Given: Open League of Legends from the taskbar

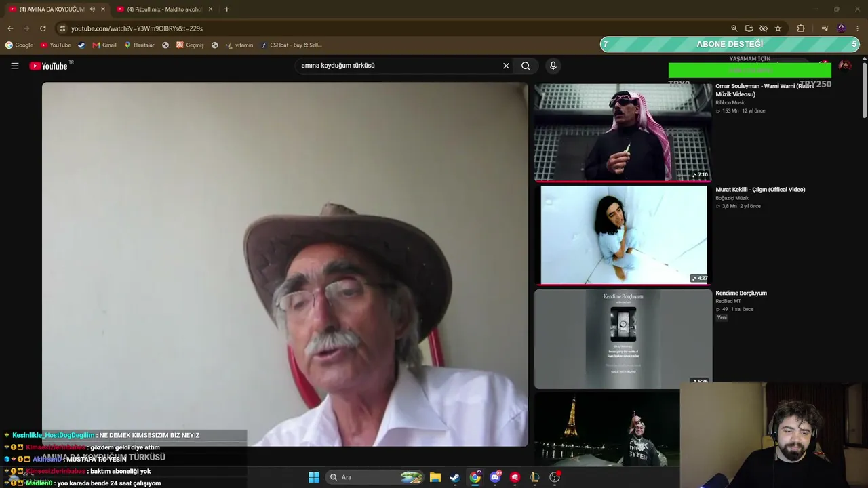Looking at the screenshot, I should 534,477.
